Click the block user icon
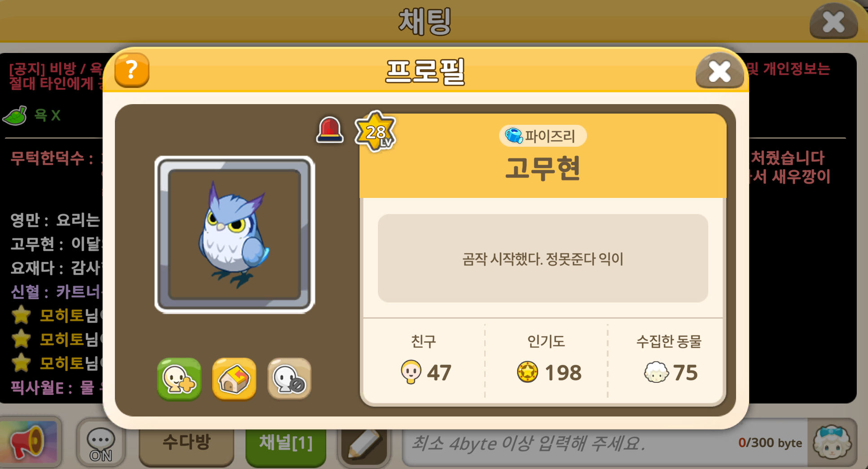 [289, 379]
